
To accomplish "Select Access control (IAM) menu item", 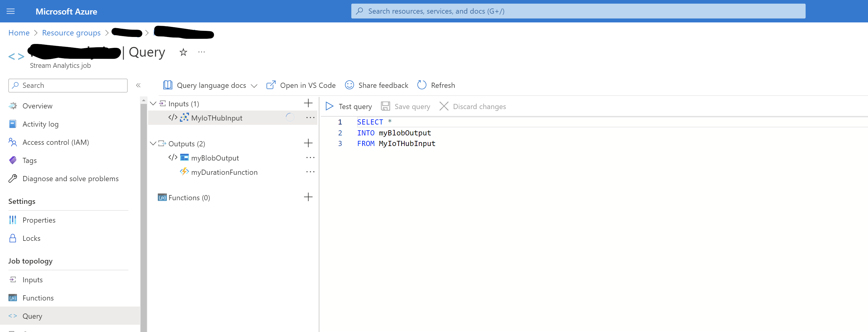I will pos(56,142).
